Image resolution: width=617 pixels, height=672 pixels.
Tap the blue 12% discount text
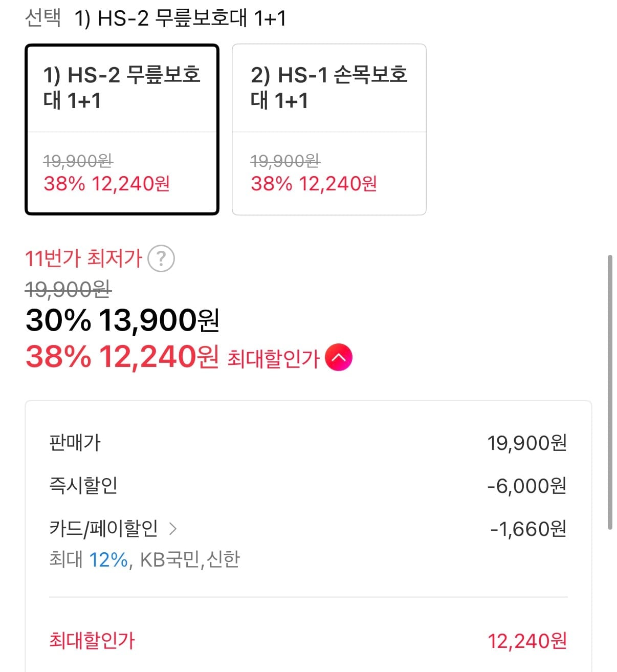[x=108, y=559]
